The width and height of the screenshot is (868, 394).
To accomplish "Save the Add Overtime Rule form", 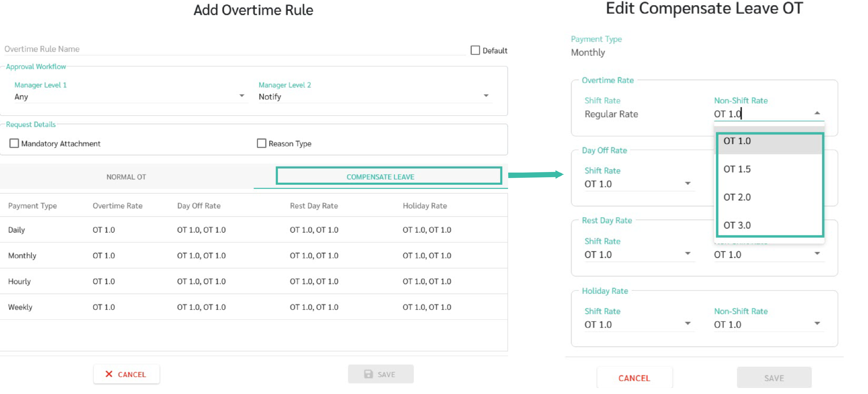I will tap(380, 374).
